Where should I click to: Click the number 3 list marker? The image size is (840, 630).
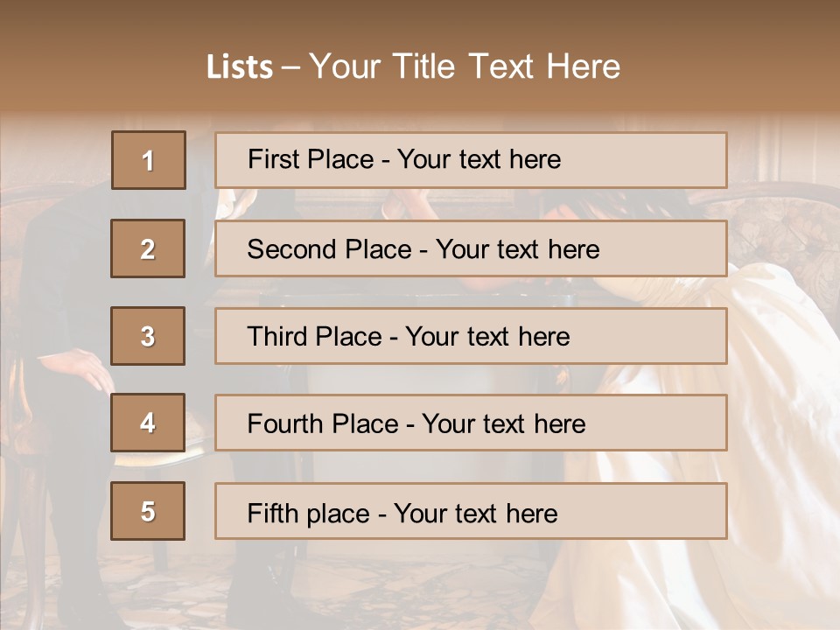(x=148, y=336)
